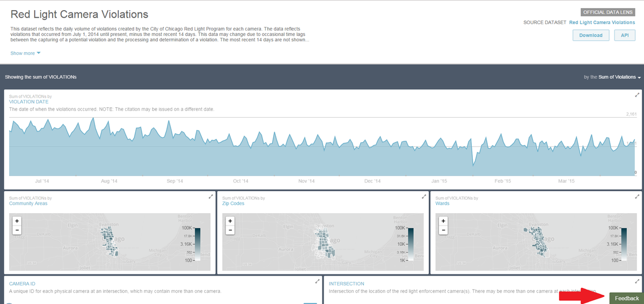This screenshot has height=304, width=644.
Task: Click the Red Light Camera Violations page title
Action: pyautogui.click(x=79, y=15)
